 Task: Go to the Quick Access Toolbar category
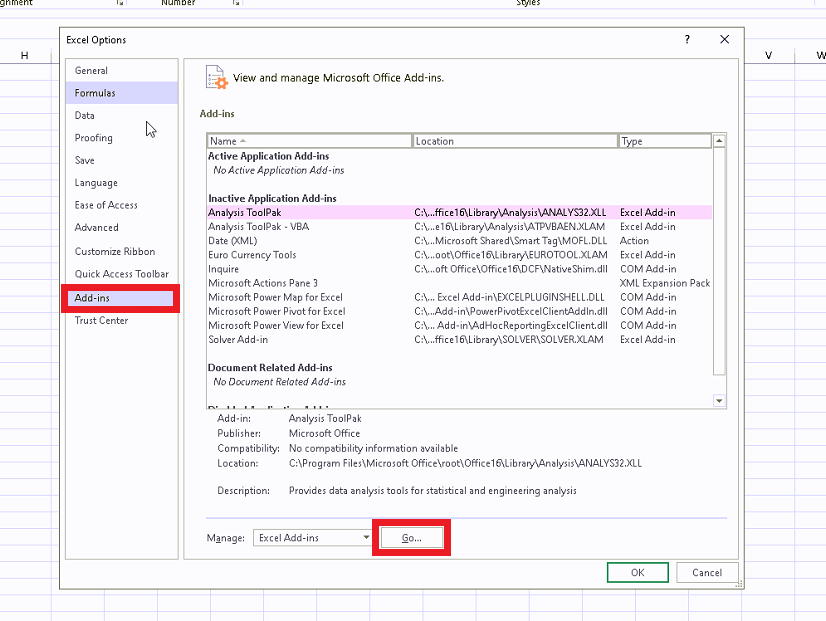tap(121, 274)
